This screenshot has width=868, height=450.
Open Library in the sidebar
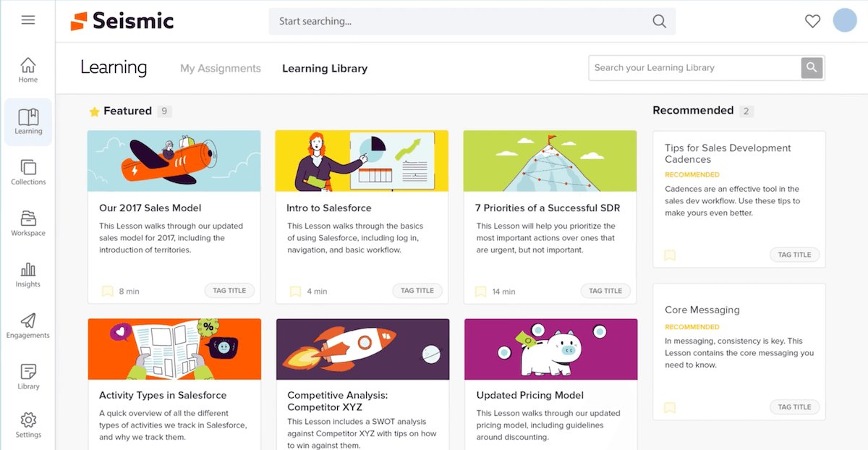coord(28,377)
